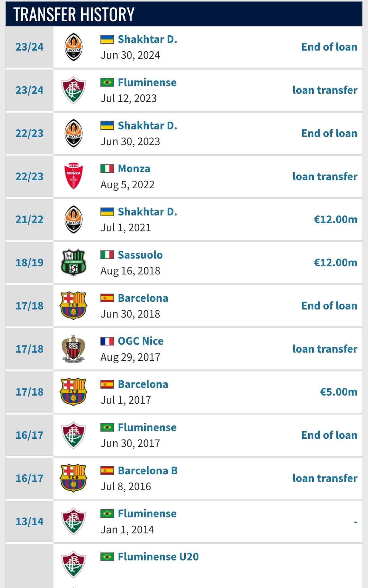Click the French flag beside OGC Nice

[x=107, y=341]
